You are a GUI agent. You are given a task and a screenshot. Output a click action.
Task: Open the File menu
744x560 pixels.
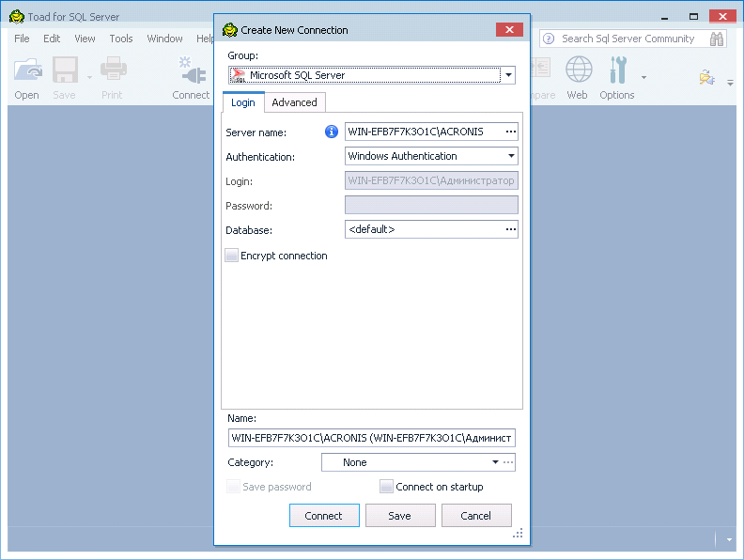pyautogui.click(x=22, y=39)
